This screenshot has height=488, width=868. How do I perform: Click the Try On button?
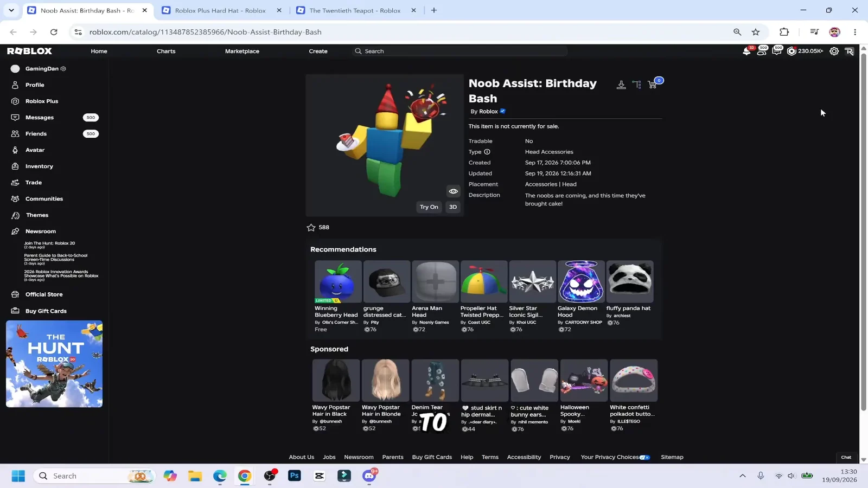429,207
